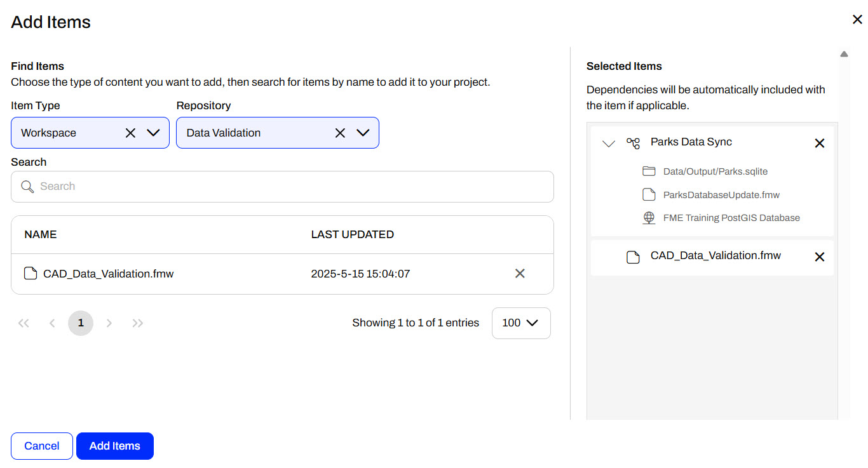Open the 100 entries-per-page dropdown

coord(521,323)
